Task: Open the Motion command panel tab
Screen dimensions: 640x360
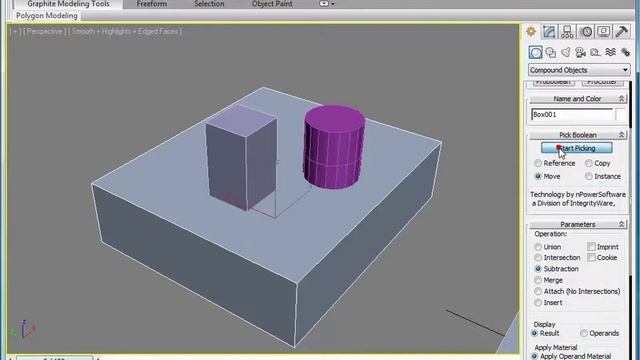Action: 587,31
